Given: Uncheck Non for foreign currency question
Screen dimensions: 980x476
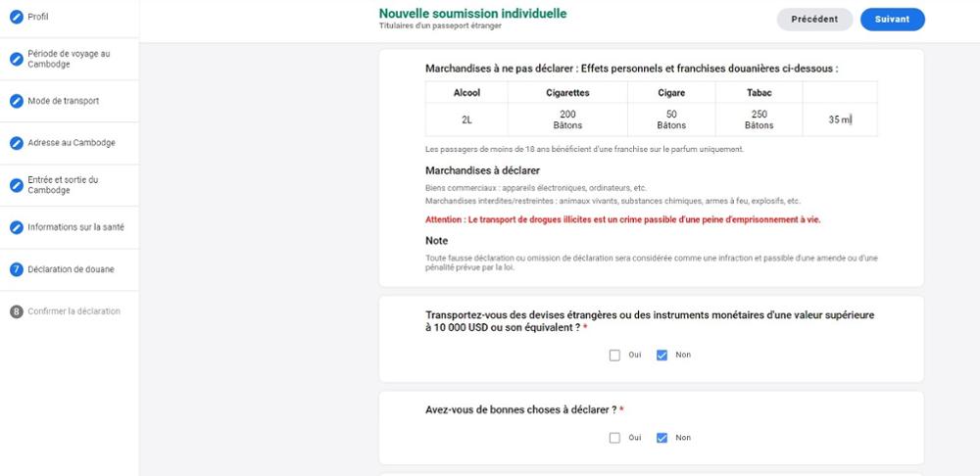Looking at the screenshot, I should point(661,356).
